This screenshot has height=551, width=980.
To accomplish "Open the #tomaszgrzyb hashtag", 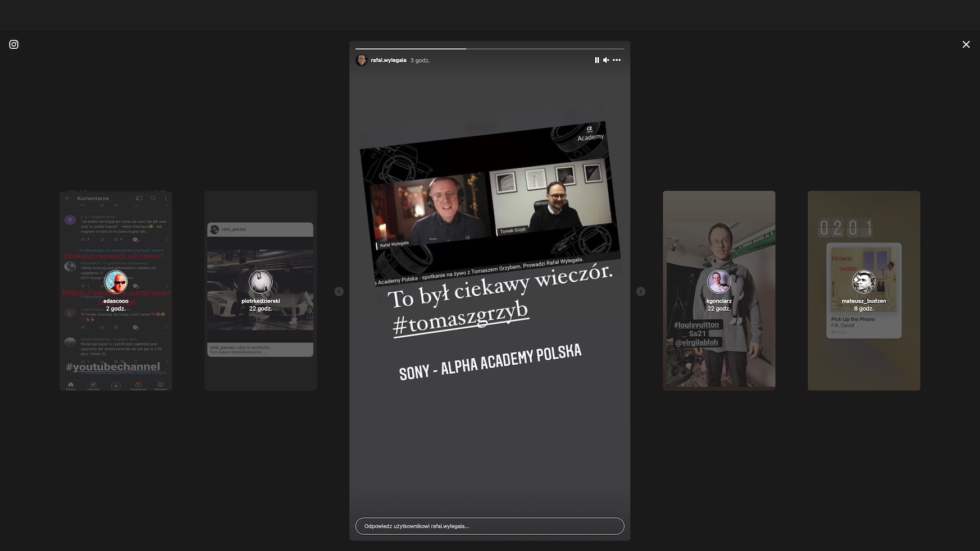I will (461, 320).
